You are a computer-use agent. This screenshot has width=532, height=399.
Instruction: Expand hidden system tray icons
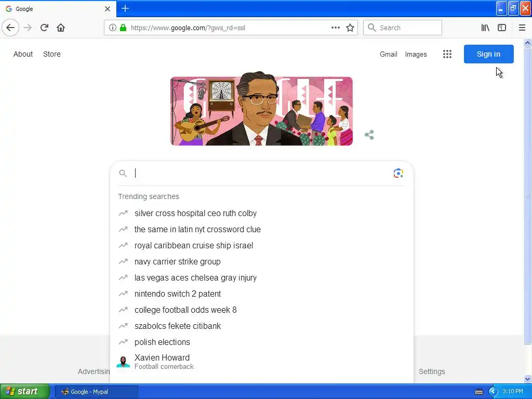coord(493,392)
